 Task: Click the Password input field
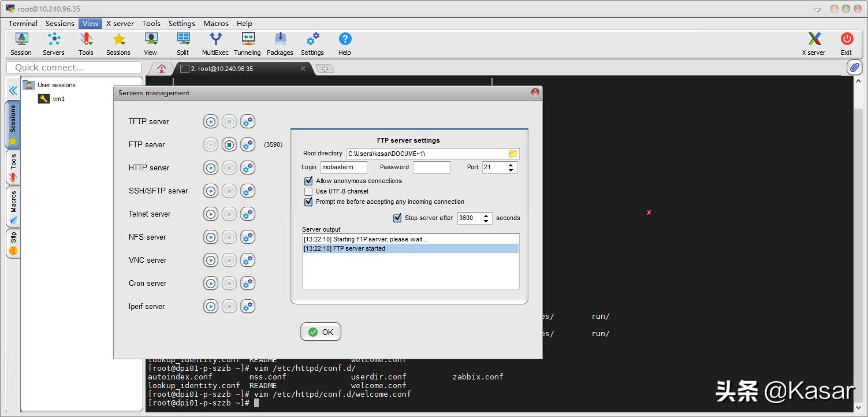(431, 167)
